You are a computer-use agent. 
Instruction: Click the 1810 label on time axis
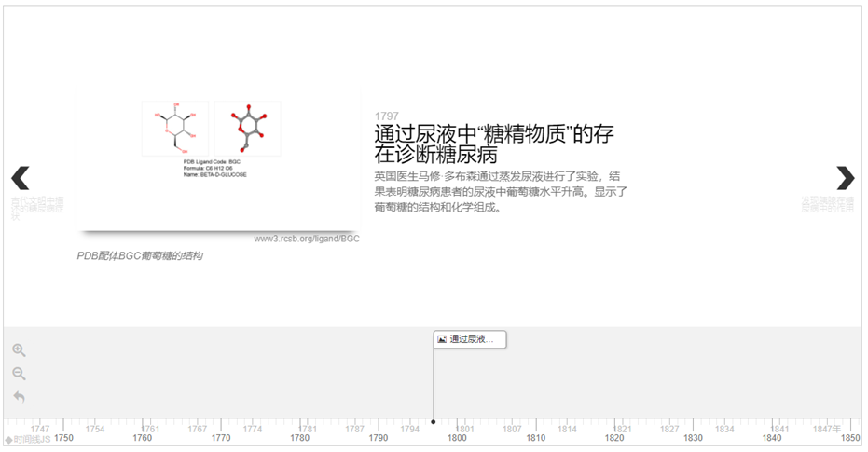[x=535, y=438]
